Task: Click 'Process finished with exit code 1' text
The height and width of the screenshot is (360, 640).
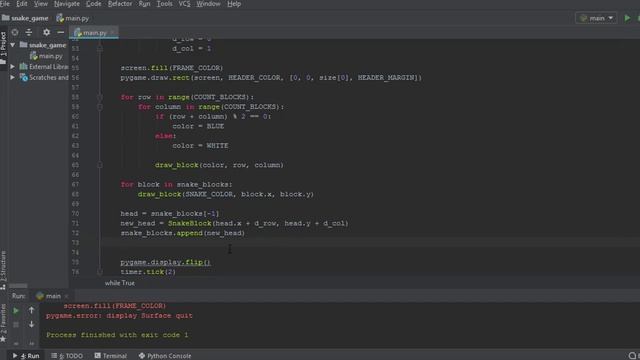Action: [x=117, y=335]
